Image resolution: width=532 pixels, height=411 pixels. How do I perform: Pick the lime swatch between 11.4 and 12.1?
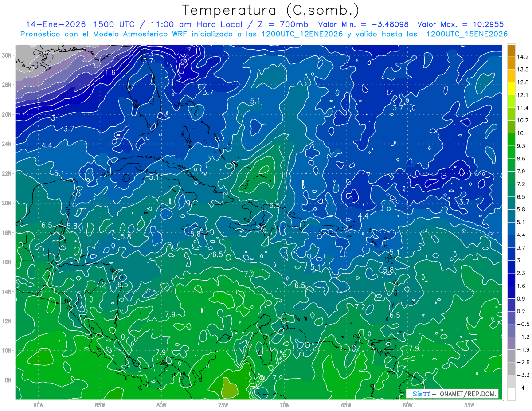511,102
